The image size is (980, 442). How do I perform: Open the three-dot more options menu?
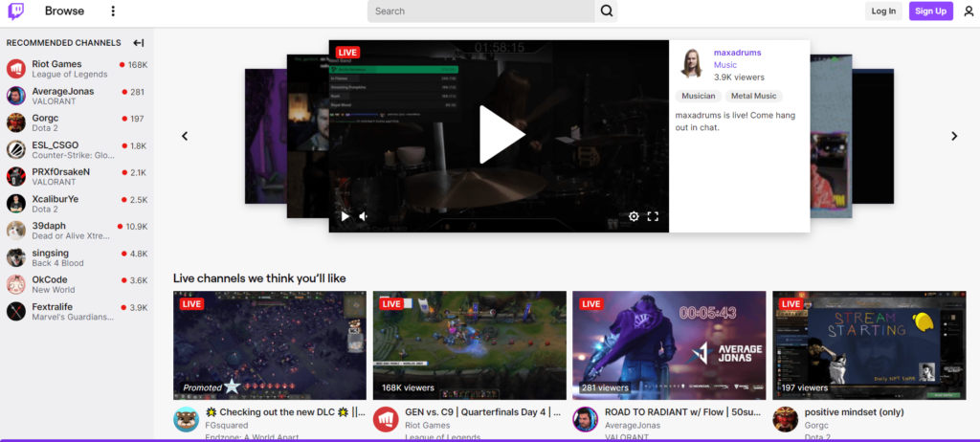(x=113, y=11)
